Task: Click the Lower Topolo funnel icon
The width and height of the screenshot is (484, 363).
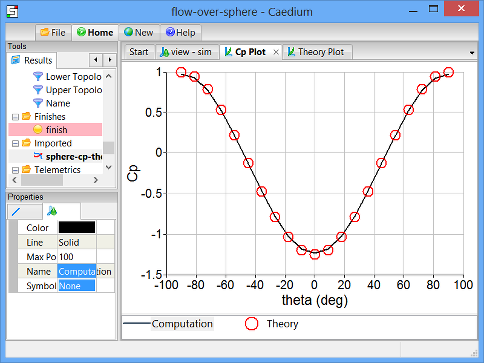Action: (38, 76)
